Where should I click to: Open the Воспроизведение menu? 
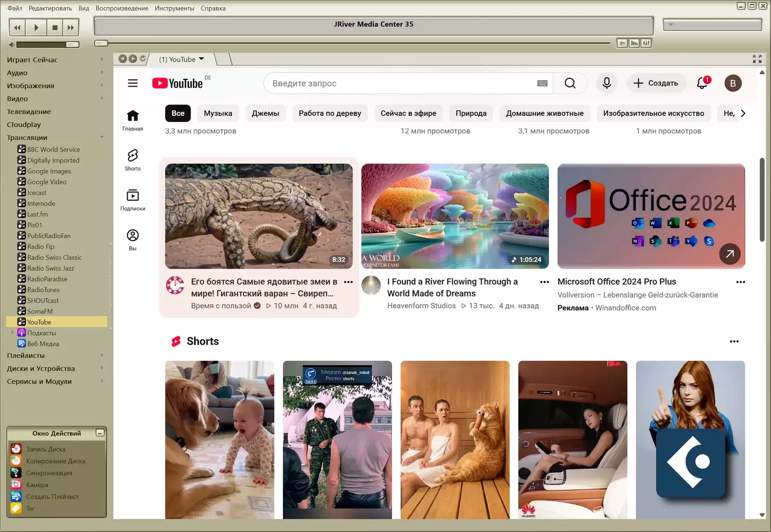click(x=122, y=8)
